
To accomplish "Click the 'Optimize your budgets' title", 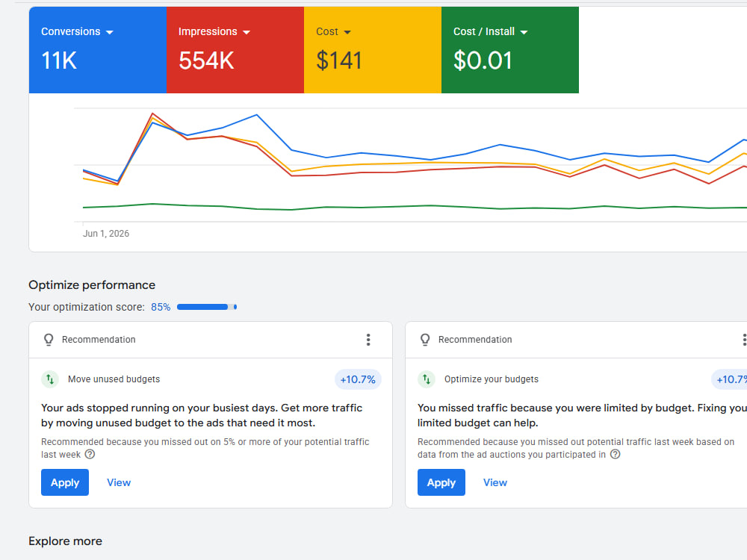I will 492,379.
